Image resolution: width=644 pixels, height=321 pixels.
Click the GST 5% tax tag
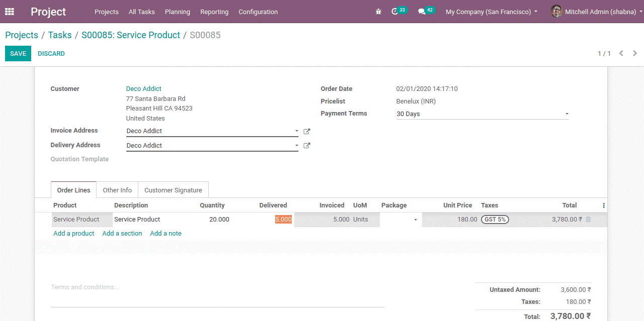click(495, 220)
